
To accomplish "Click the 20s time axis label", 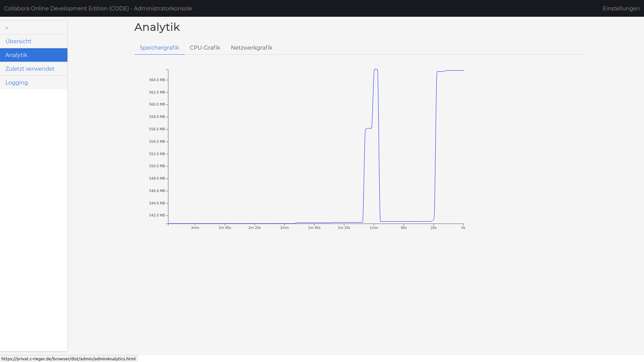I will [433, 228].
